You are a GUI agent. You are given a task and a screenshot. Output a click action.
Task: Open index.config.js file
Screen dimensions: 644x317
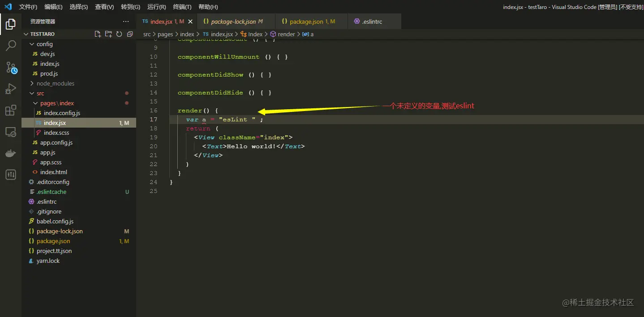[x=62, y=113]
